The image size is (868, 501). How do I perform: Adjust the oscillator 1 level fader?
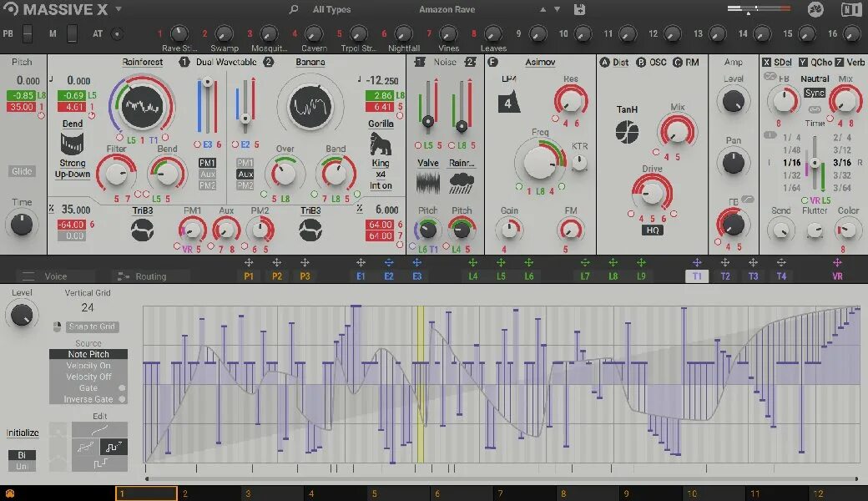[208, 82]
